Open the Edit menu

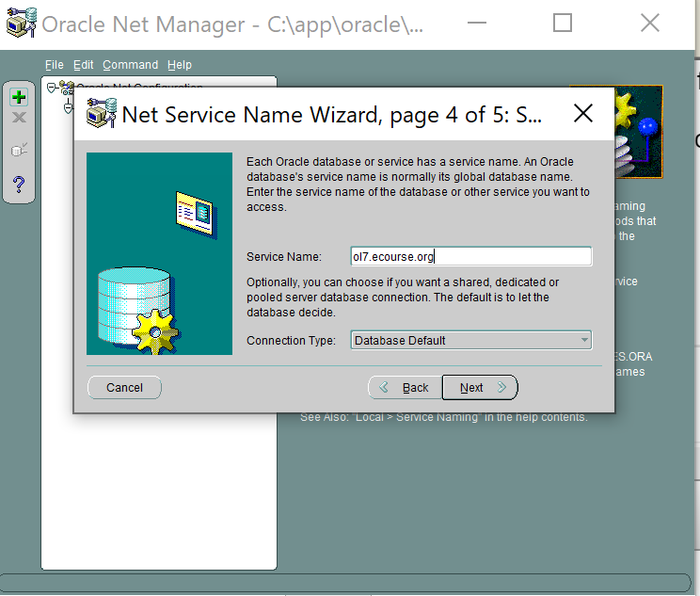pos(84,65)
